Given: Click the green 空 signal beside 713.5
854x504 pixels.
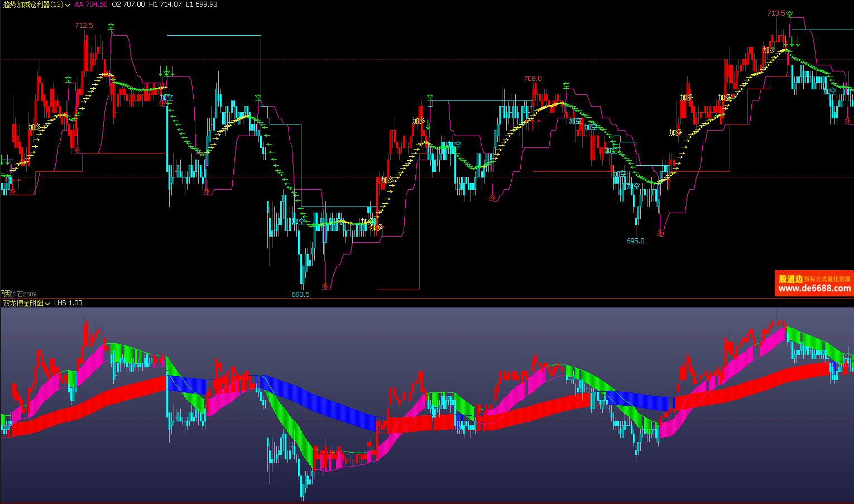Looking at the screenshot, I should pyautogui.click(x=790, y=15).
